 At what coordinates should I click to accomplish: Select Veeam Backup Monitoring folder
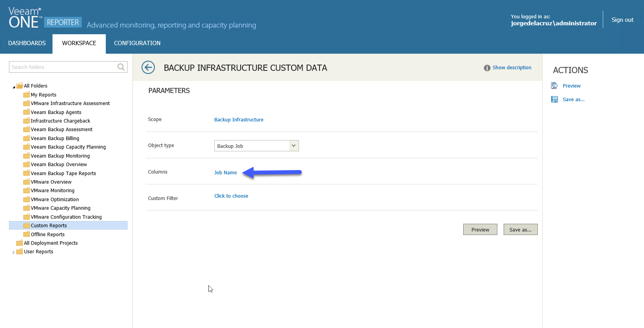coord(60,156)
